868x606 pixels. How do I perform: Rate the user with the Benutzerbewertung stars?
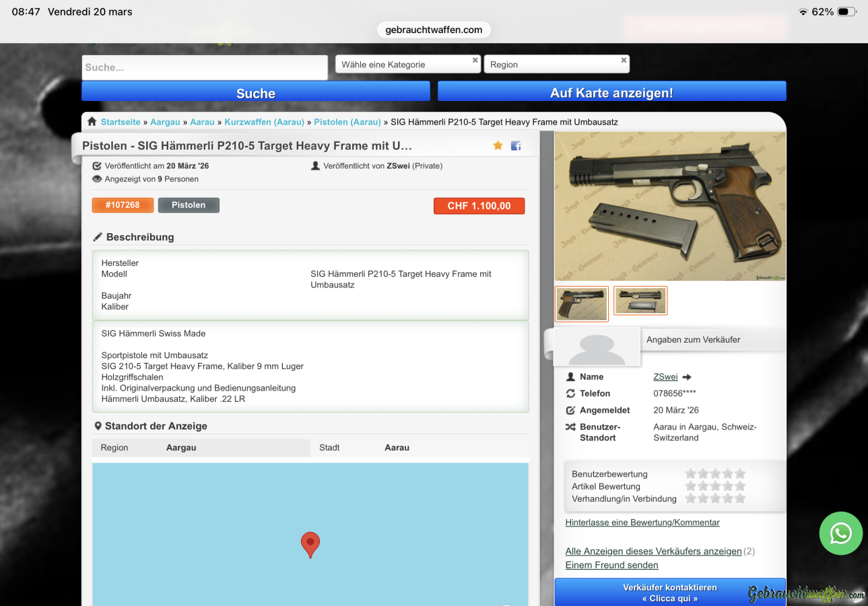(715, 474)
